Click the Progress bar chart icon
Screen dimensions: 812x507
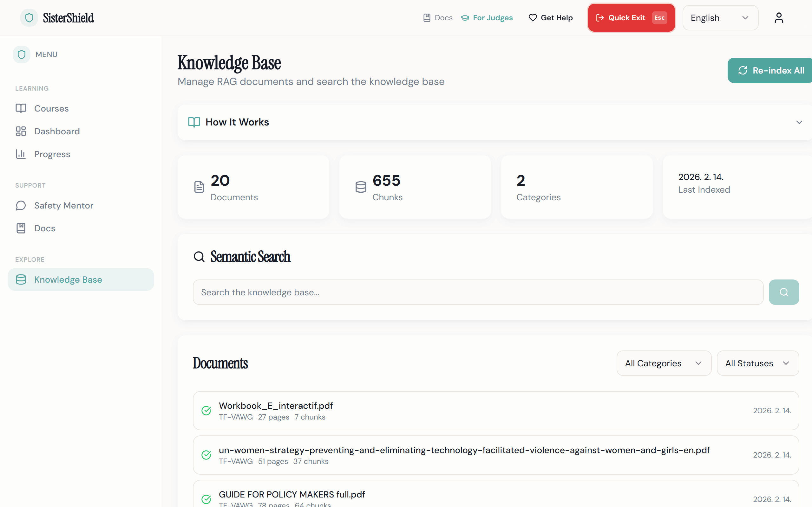click(x=21, y=154)
